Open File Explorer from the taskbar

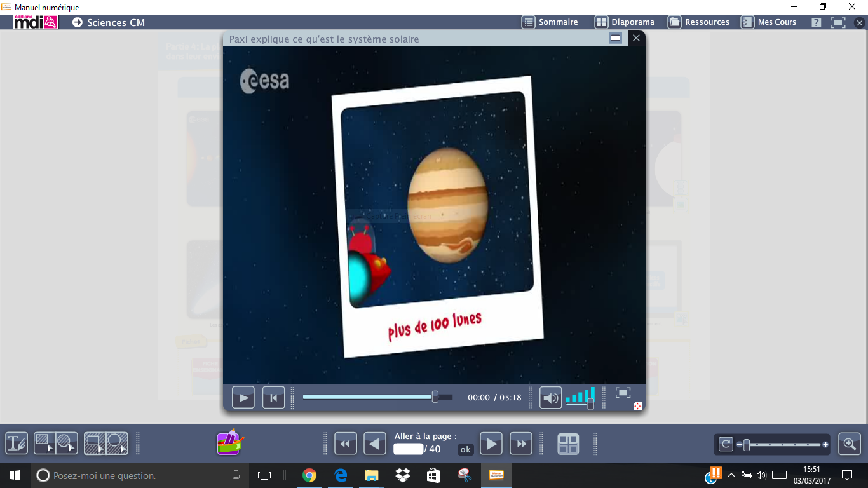372,475
